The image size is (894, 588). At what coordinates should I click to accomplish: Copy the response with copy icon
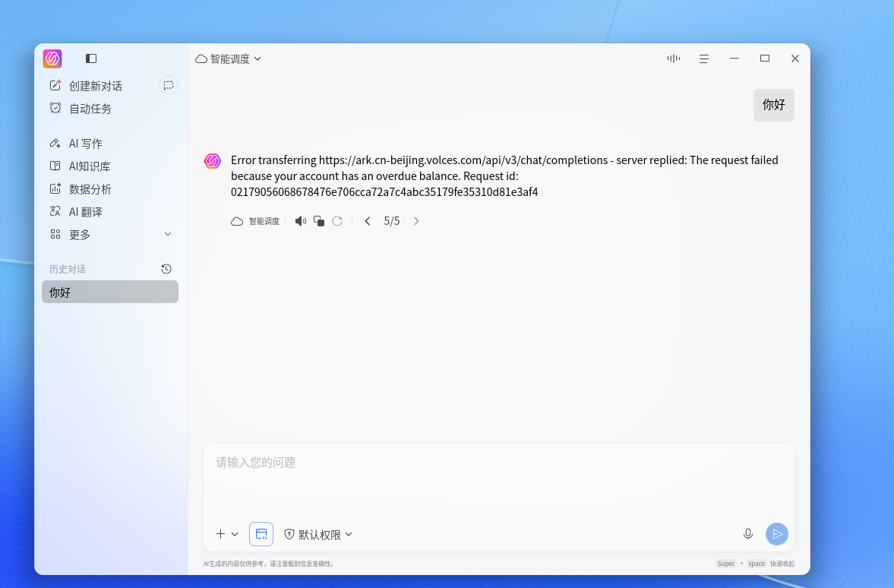pyautogui.click(x=319, y=221)
